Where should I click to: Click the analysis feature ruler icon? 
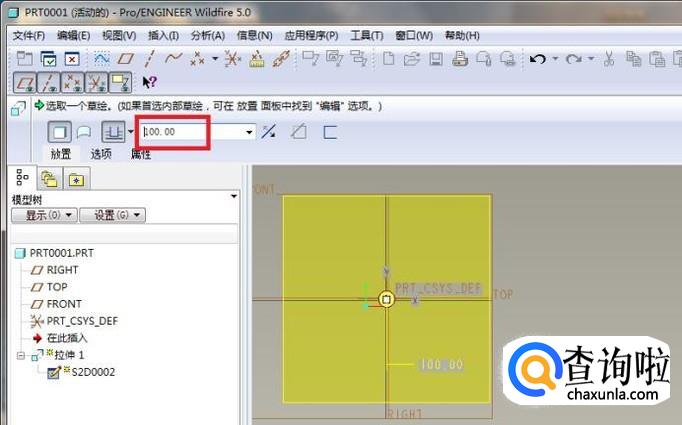coord(257,59)
